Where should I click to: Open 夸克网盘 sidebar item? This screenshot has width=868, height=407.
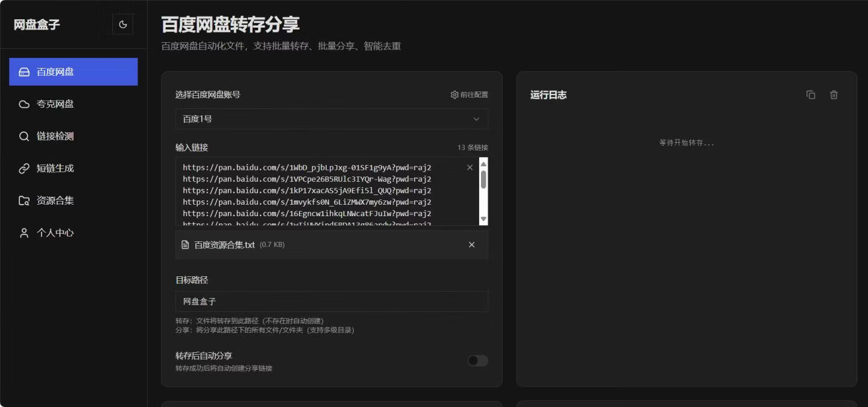pos(74,104)
